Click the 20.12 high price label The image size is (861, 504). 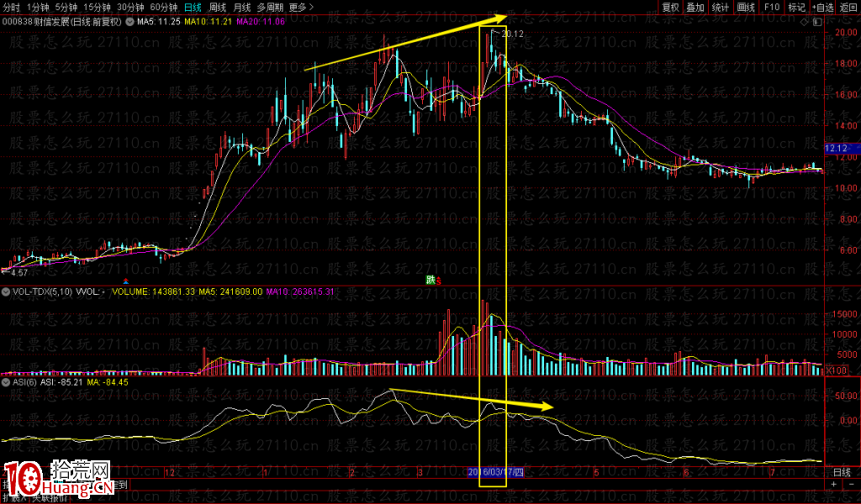point(512,34)
